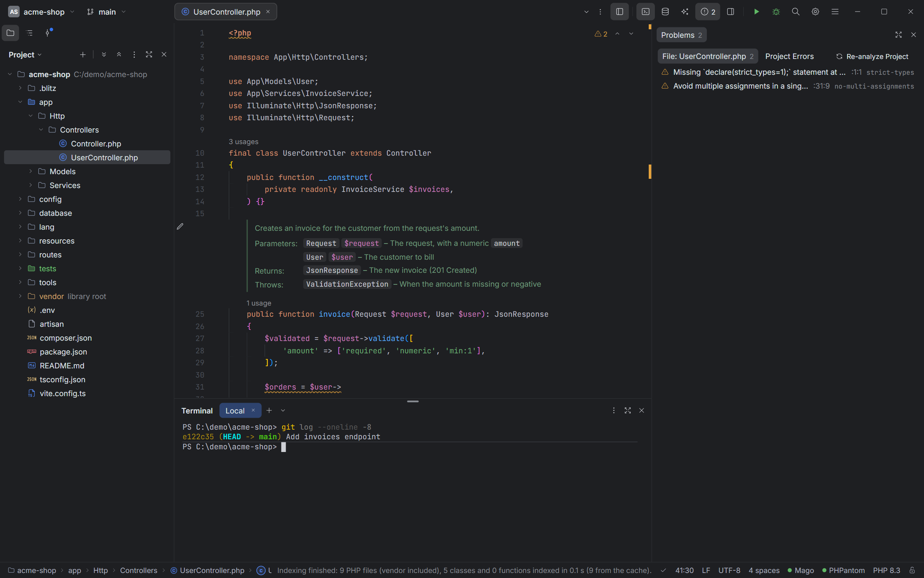Maximize the Terminal panel
The width and height of the screenshot is (924, 578).
click(x=628, y=411)
